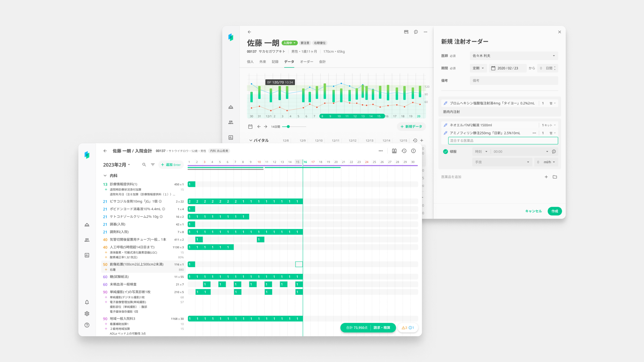Click the 14日間 range slider handle
644x362 pixels.
point(288,127)
